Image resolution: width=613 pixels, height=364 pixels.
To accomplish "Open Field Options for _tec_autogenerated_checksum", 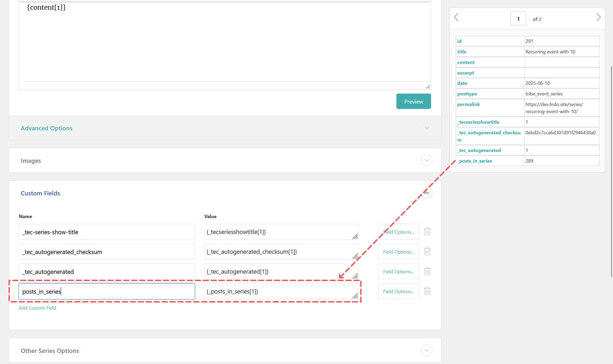I will point(398,252).
